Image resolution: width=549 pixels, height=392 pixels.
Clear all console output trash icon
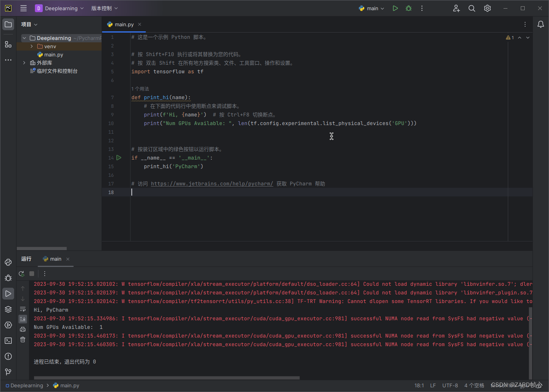(x=23, y=339)
